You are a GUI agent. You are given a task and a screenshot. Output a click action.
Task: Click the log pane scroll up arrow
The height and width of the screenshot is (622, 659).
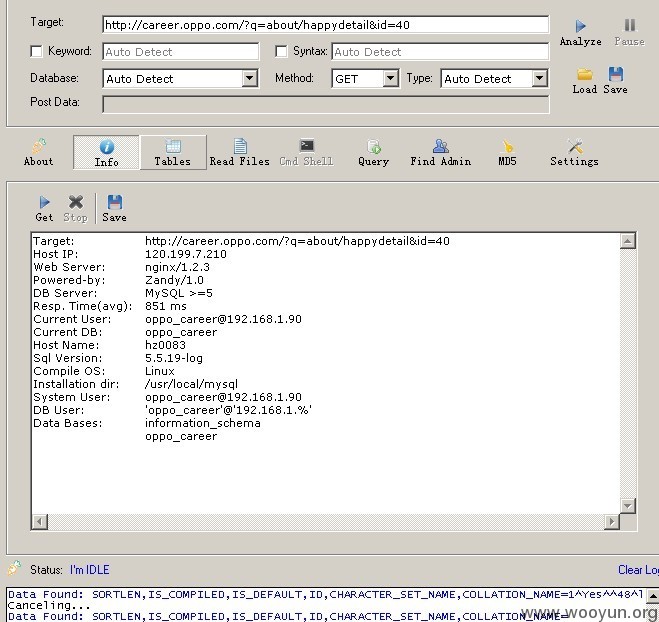pyautogui.click(x=652, y=595)
